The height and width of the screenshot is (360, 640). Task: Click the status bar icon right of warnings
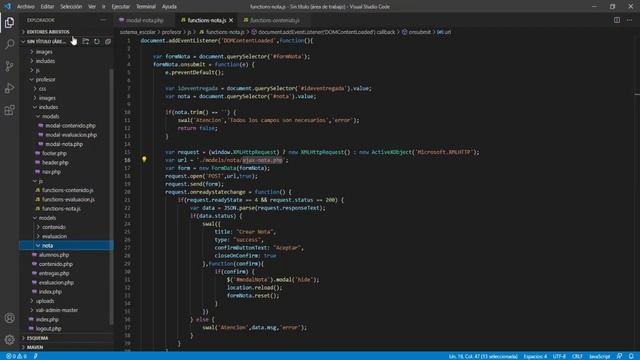click(x=36, y=356)
